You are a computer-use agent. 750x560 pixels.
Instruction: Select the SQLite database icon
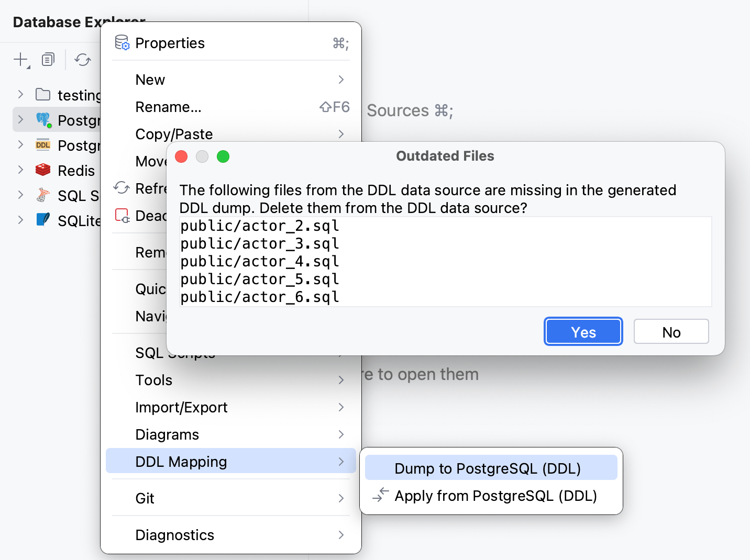point(43,220)
